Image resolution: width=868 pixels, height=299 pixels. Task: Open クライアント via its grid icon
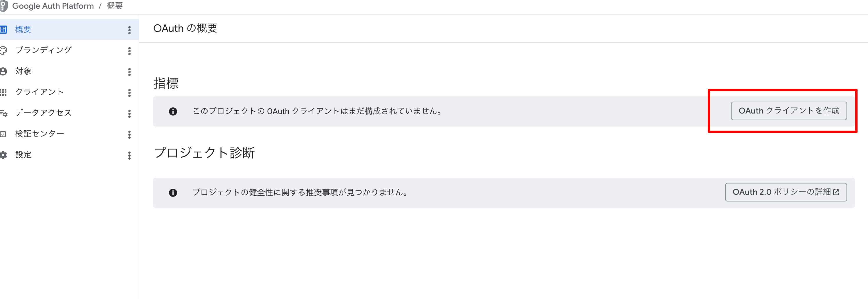coord(4,92)
